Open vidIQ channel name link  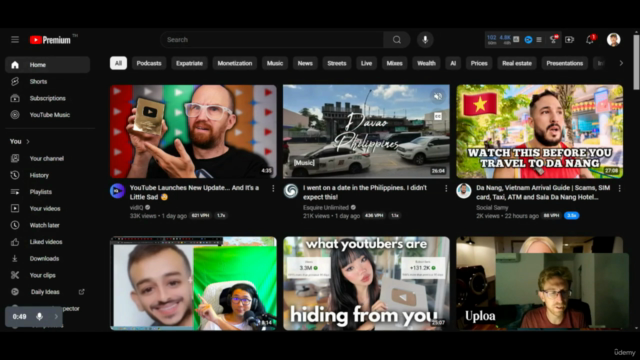coord(136,207)
